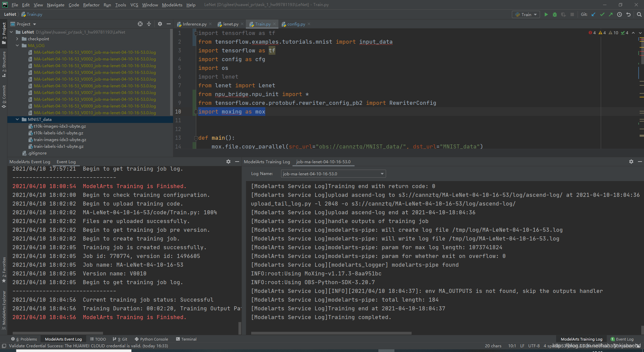644x352 pixels.
Task: Open ModelArts Event Log panel gear settings
Action: 228,162
